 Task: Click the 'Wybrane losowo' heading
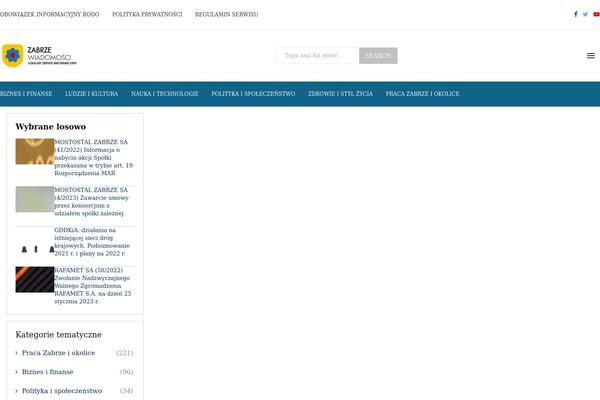(x=51, y=127)
